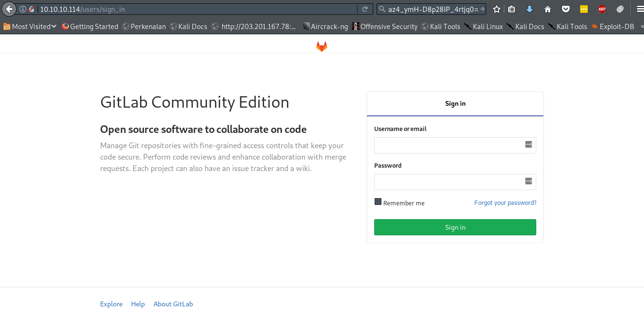Open the About GitLab footer link

pyautogui.click(x=173, y=304)
